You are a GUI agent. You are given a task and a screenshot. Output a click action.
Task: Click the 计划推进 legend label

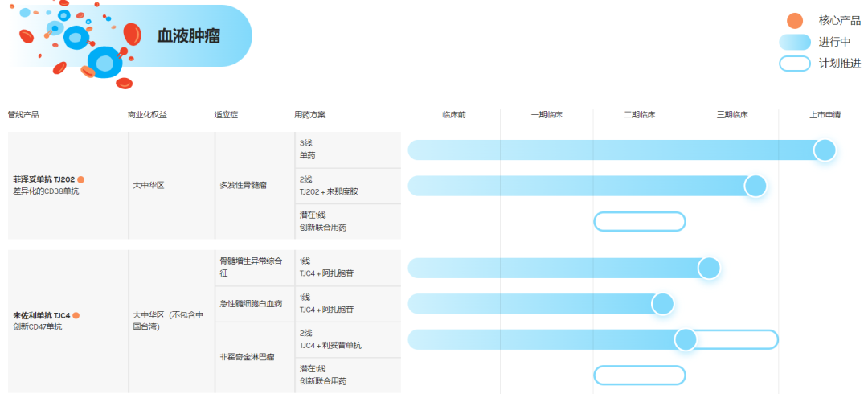click(x=840, y=64)
